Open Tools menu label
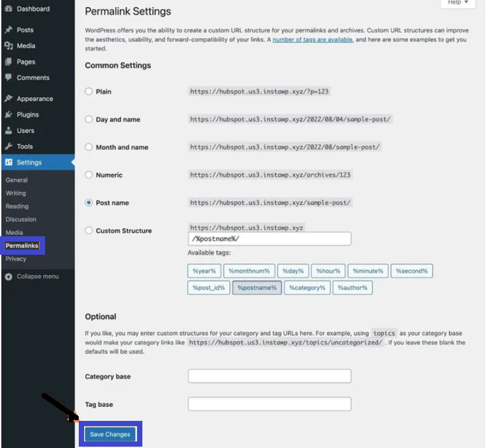 pos(24,146)
